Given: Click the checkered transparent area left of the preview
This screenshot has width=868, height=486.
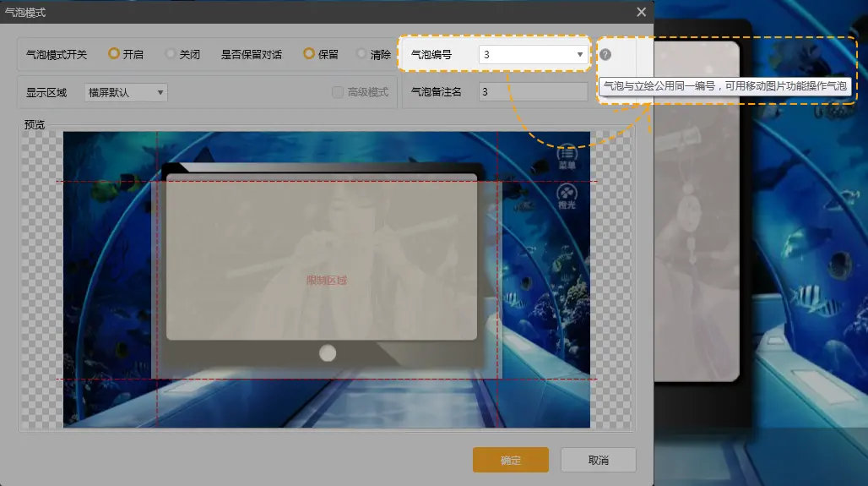Looking at the screenshot, I should pyautogui.click(x=41, y=279).
